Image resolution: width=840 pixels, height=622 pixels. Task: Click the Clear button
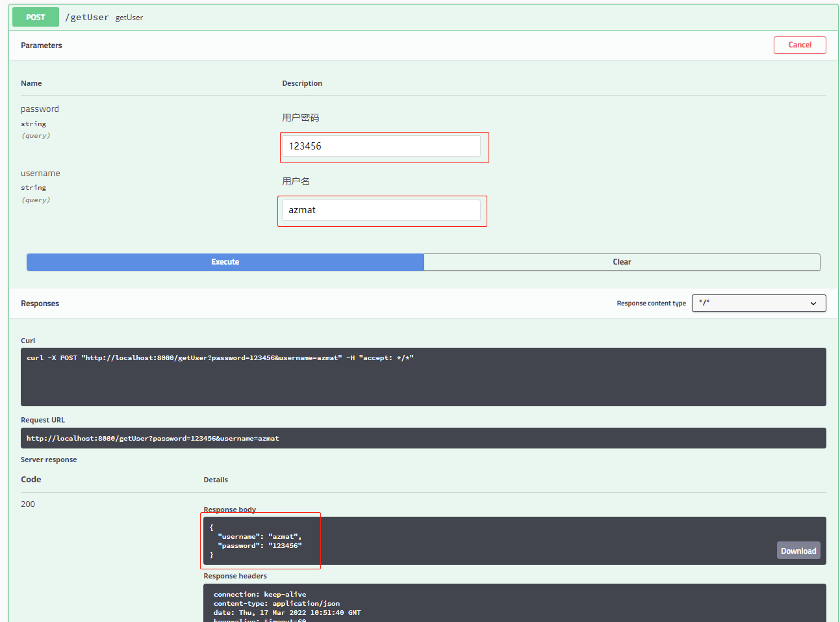(x=622, y=262)
